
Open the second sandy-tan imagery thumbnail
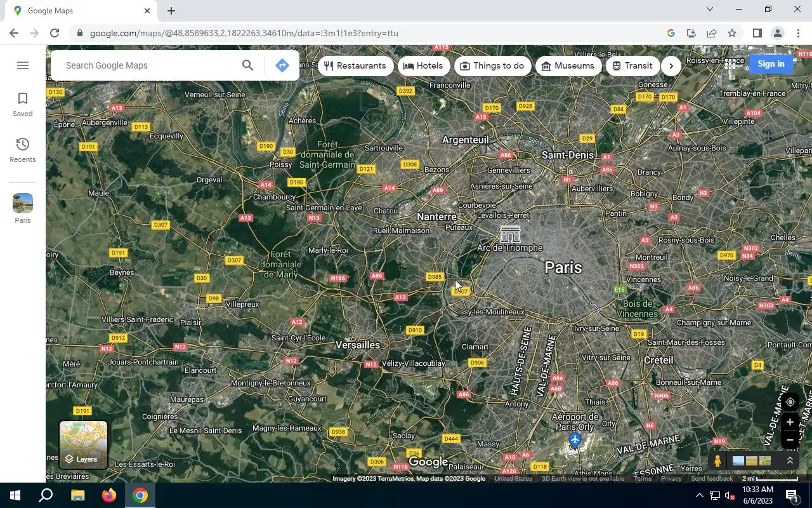[752, 461]
